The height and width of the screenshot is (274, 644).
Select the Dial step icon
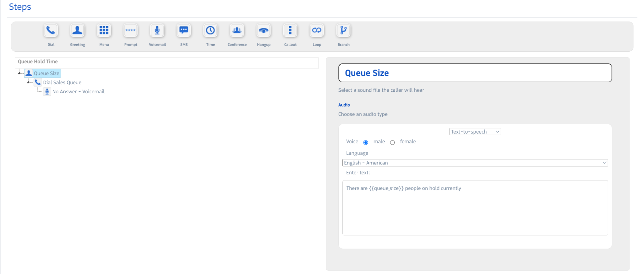point(51,31)
